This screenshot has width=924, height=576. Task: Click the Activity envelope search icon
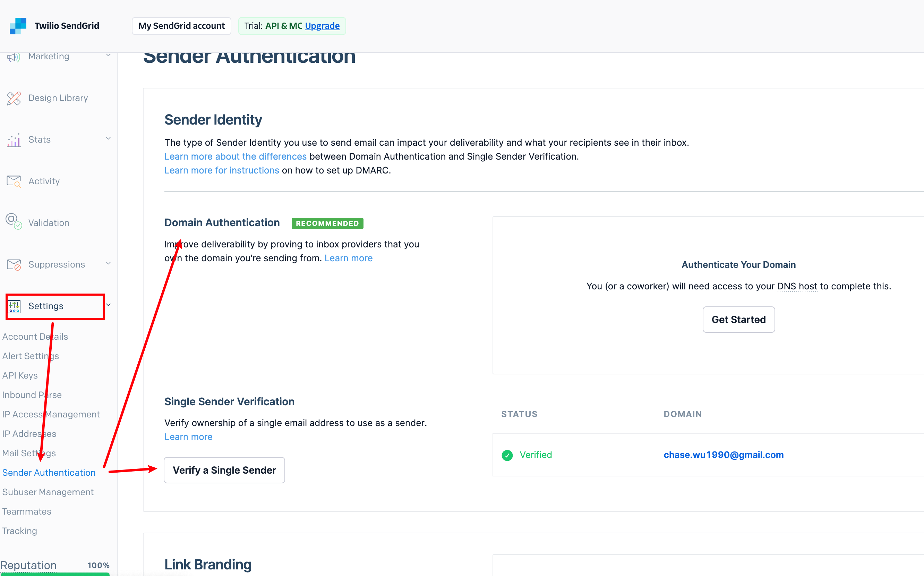click(x=14, y=181)
